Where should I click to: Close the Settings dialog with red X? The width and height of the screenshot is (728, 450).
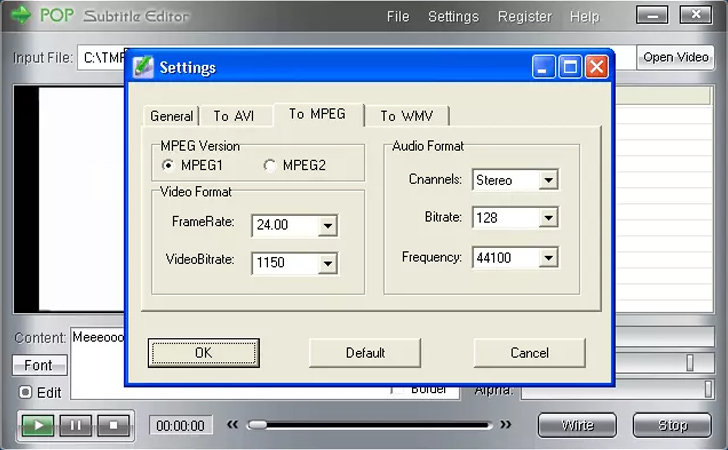(x=597, y=67)
